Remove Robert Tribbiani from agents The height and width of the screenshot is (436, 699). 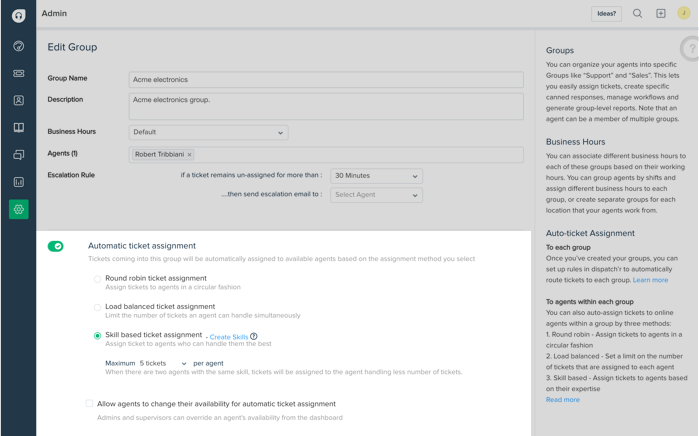click(x=190, y=155)
